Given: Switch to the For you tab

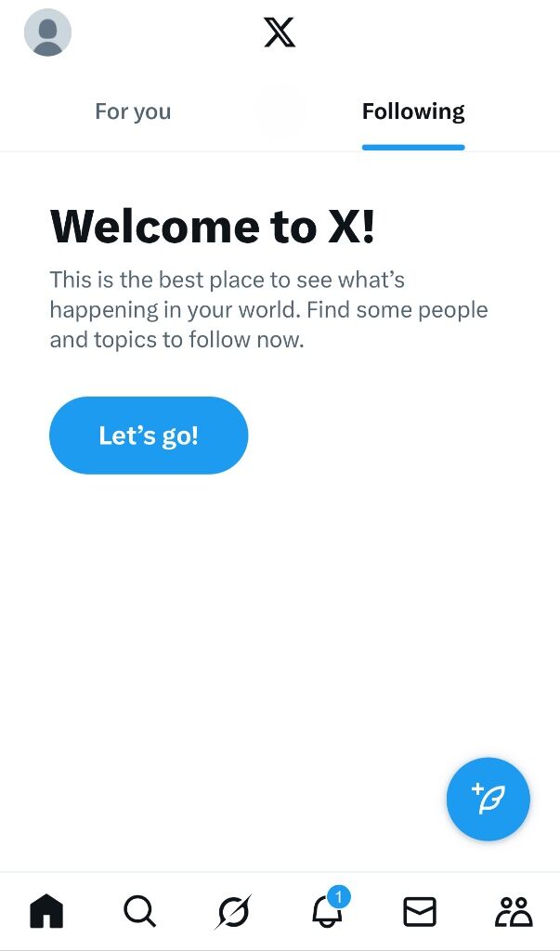Looking at the screenshot, I should (x=133, y=112).
